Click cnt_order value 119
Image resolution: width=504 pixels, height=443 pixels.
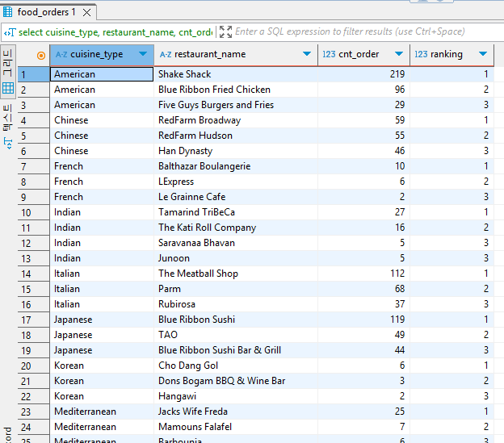363,320
